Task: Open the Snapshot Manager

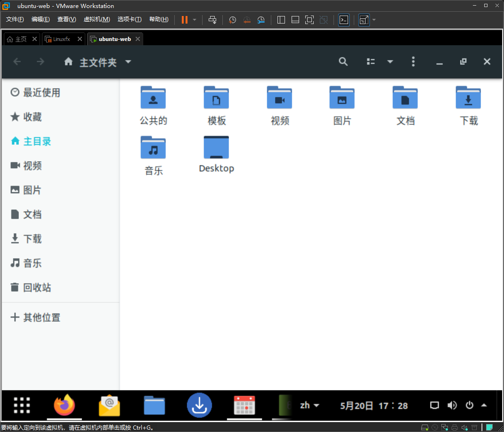Action: (260, 20)
